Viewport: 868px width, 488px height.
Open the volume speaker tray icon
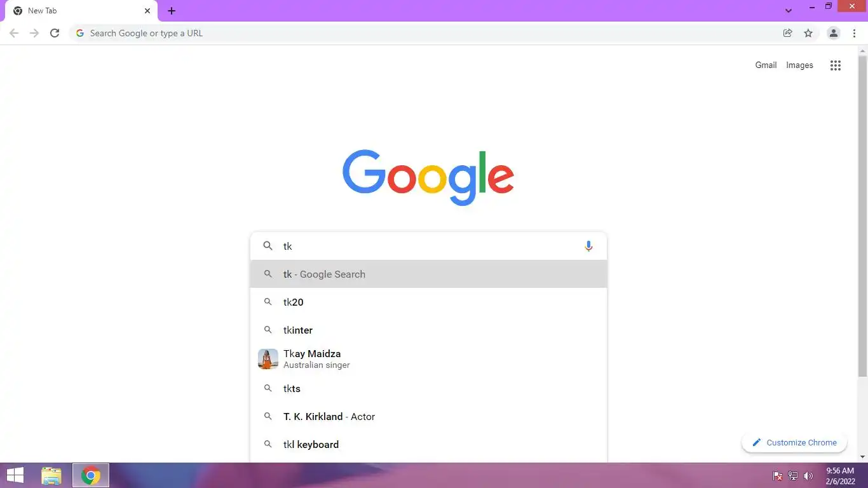click(808, 475)
